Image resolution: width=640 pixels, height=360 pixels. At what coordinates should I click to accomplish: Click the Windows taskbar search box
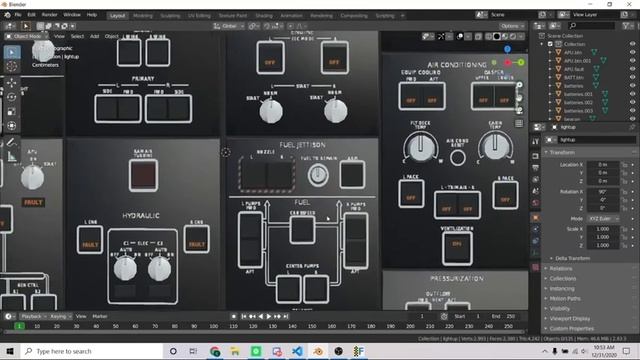pos(92,351)
